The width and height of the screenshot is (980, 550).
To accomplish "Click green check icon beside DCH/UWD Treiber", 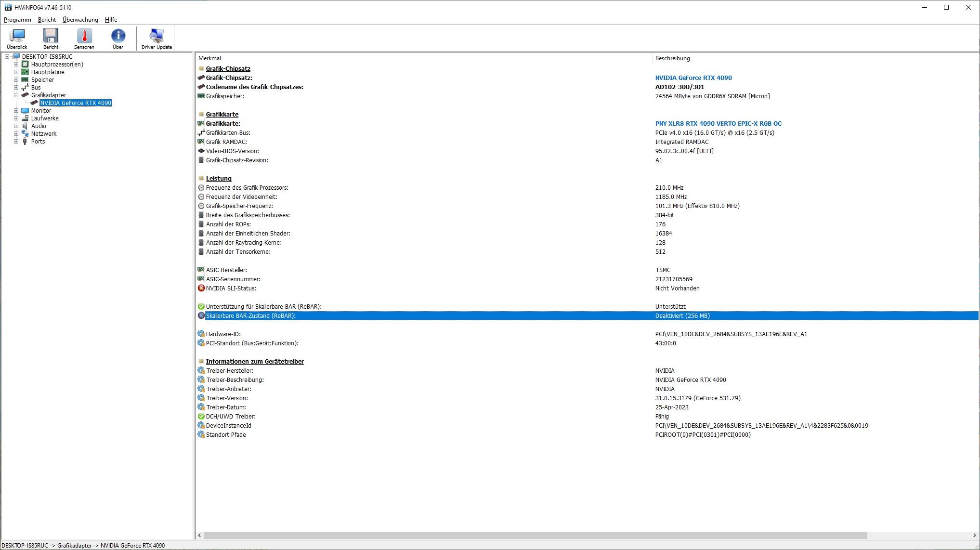I will pyautogui.click(x=201, y=417).
